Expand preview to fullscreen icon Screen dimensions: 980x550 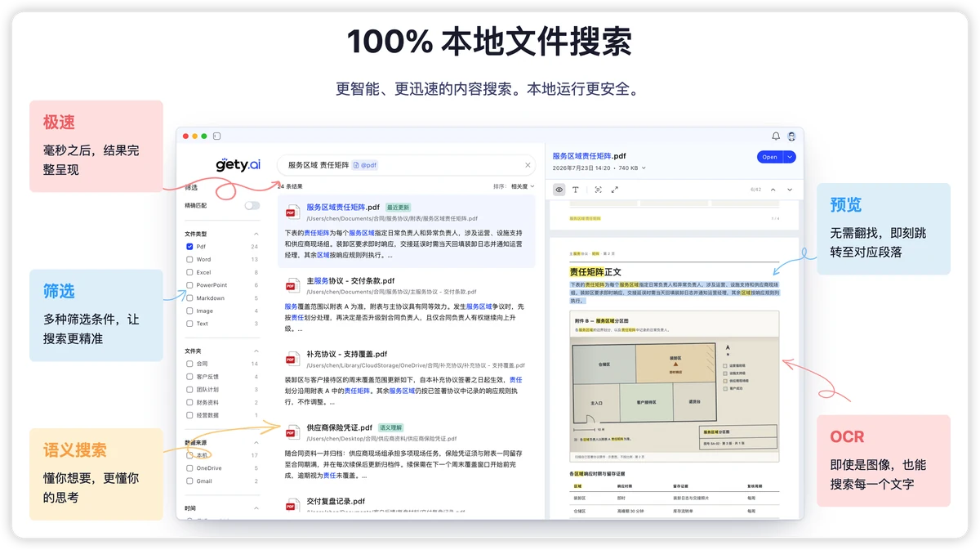click(614, 190)
